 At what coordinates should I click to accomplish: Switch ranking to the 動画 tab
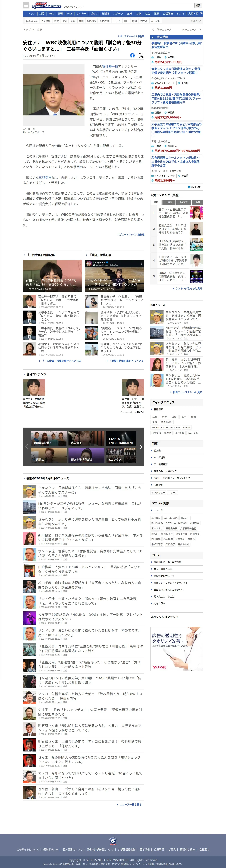tap(197, 202)
